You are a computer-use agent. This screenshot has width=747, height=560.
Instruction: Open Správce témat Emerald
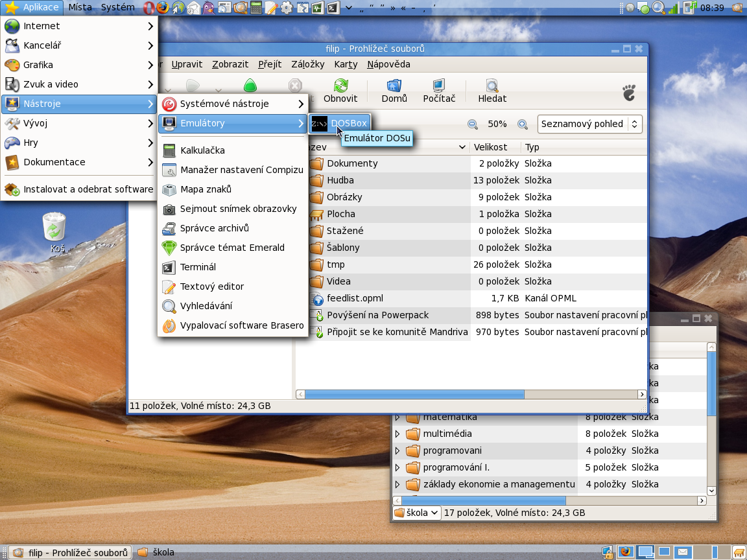[x=233, y=248]
